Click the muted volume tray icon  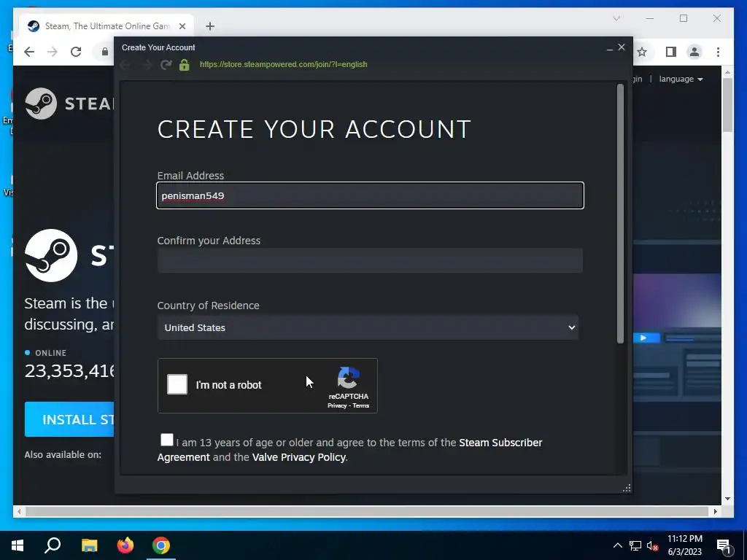coord(652,545)
